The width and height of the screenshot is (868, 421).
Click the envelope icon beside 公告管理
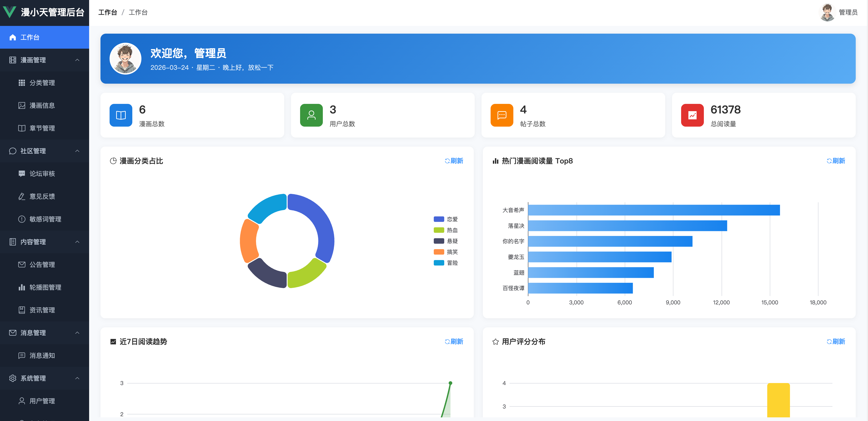(x=22, y=265)
